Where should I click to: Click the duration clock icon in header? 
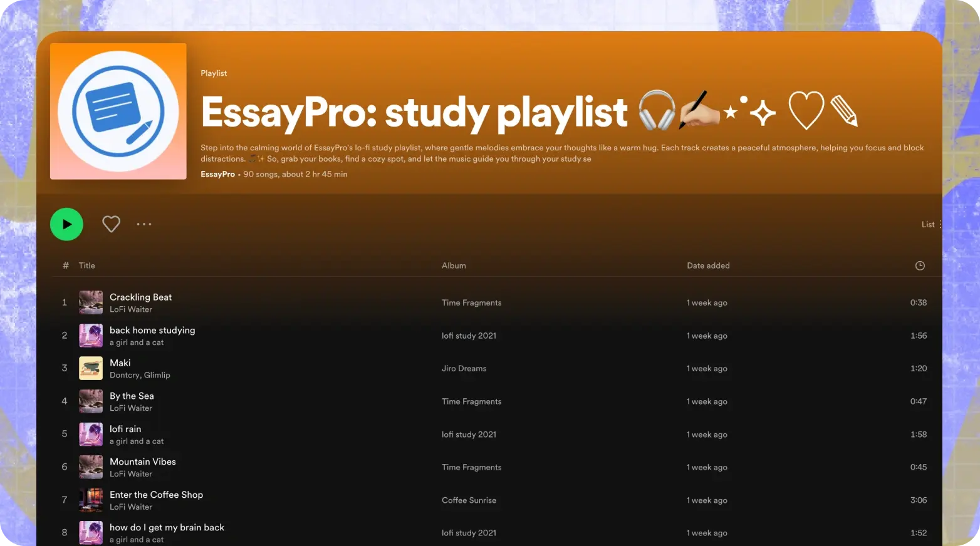920,265
